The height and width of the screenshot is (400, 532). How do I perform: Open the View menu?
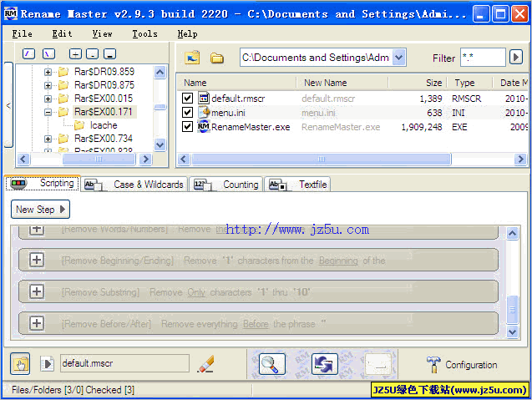pyautogui.click(x=102, y=33)
